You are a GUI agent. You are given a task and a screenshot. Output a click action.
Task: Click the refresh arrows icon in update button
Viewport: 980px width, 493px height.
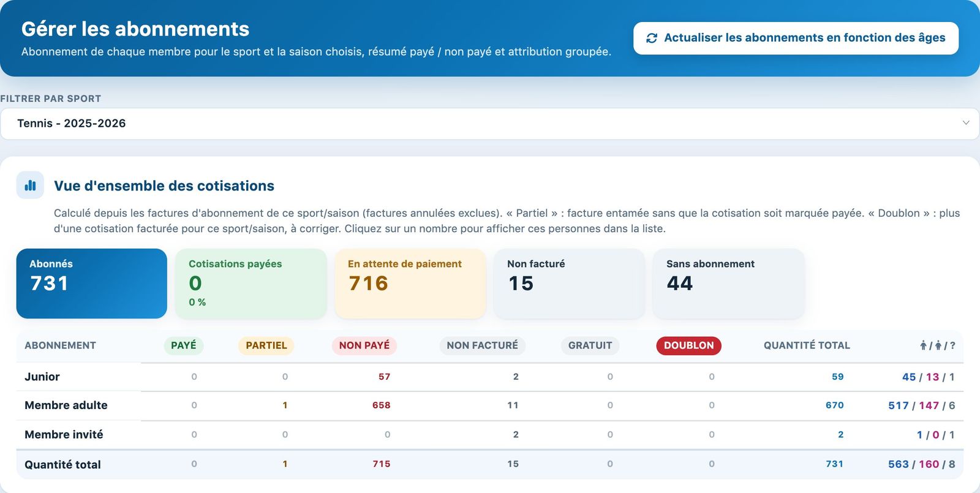click(652, 38)
